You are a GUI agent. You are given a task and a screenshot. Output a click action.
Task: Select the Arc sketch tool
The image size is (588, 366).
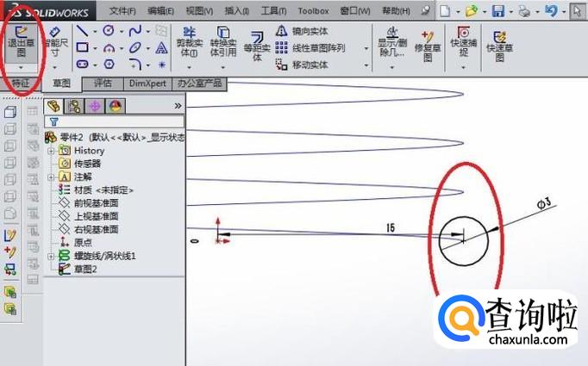(109, 48)
